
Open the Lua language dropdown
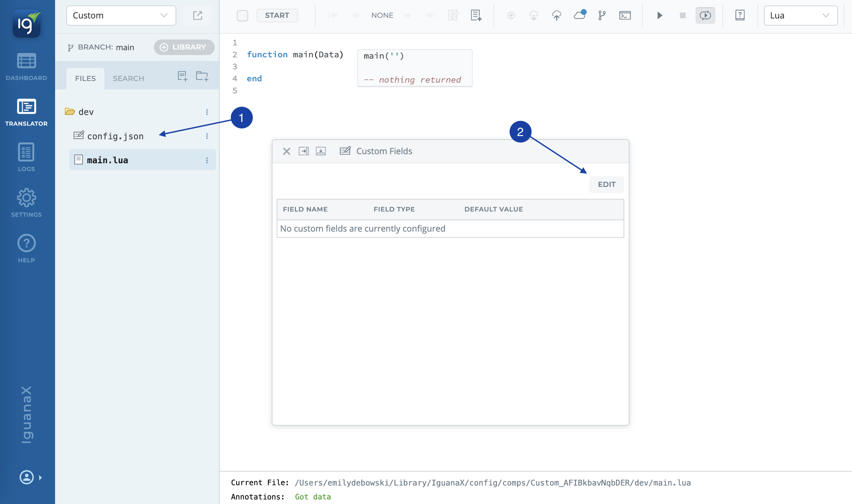coord(800,15)
